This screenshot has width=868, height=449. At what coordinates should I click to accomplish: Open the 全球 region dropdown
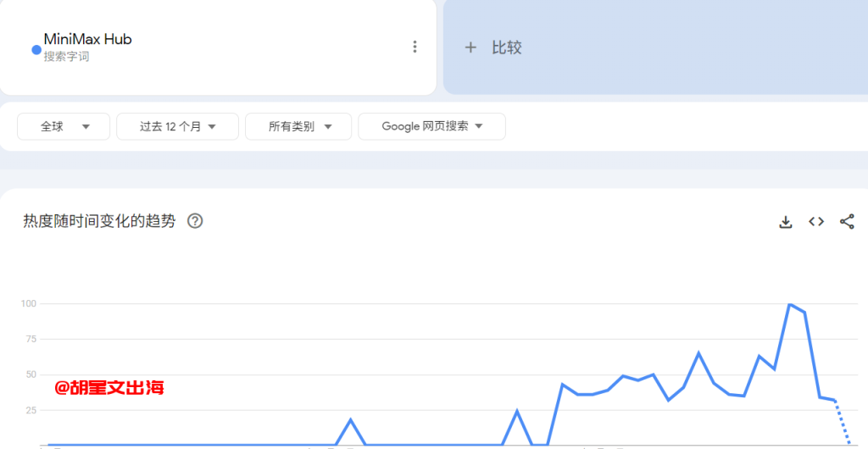[64, 126]
